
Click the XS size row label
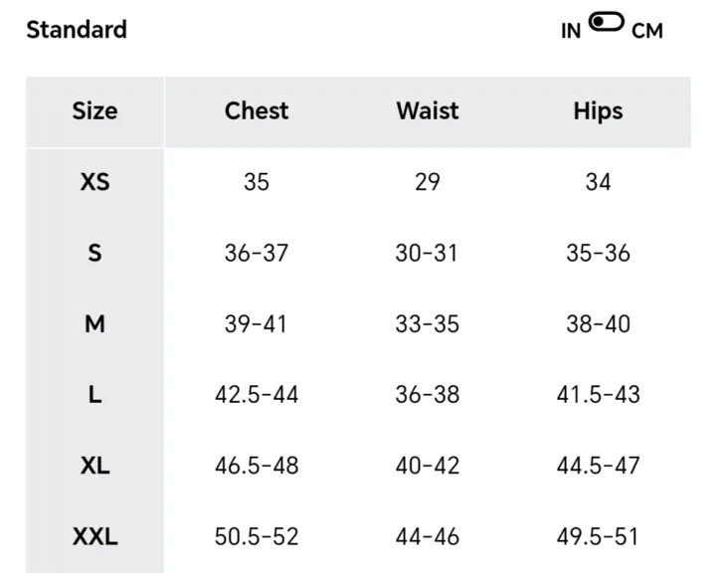click(94, 183)
